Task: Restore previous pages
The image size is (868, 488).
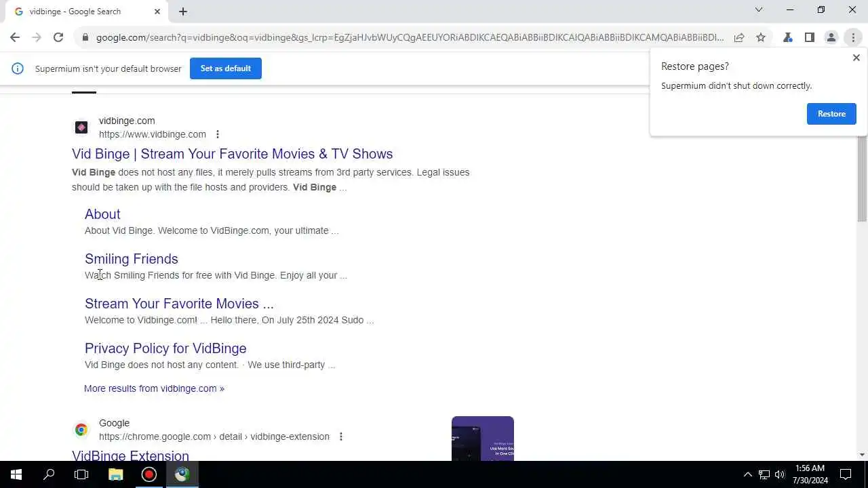Action: point(831,114)
